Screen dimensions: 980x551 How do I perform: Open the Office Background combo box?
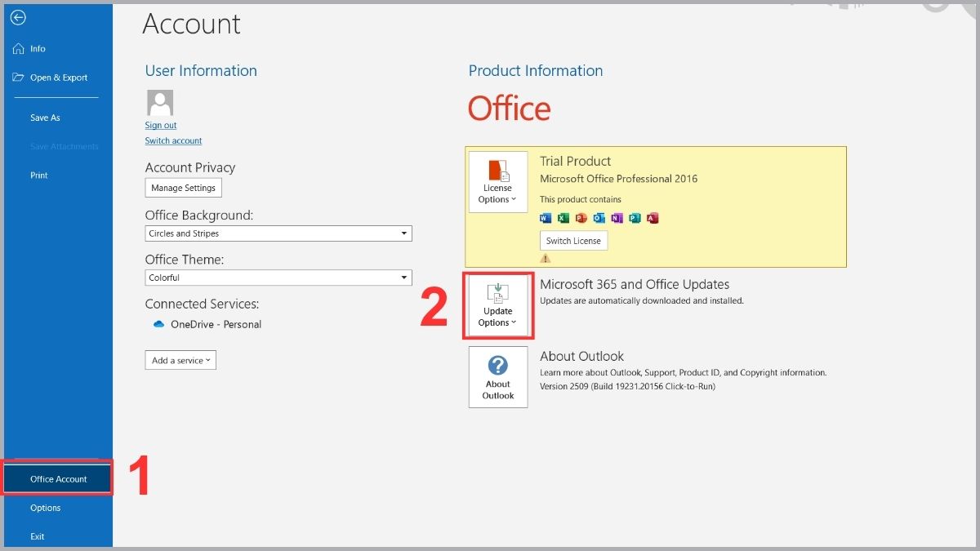click(278, 233)
